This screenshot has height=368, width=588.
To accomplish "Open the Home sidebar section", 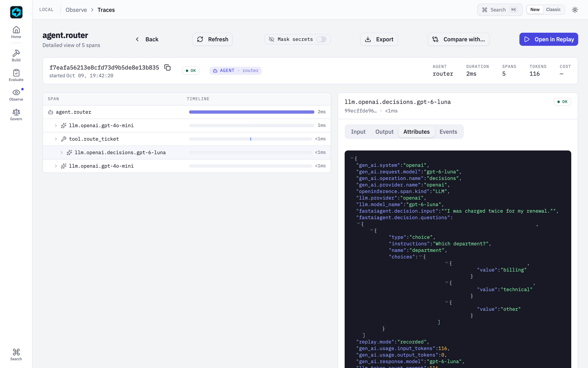I will coord(16,32).
